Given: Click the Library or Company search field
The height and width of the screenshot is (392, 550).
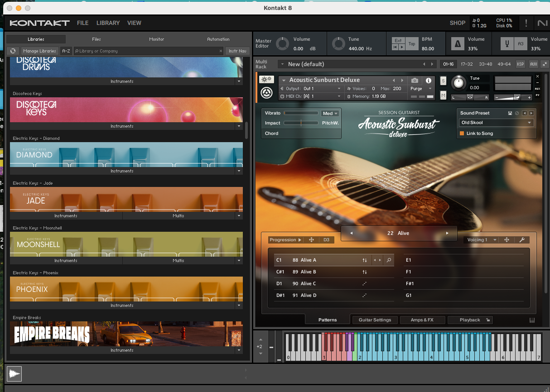Looking at the screenshot, I should click(149, 51).
